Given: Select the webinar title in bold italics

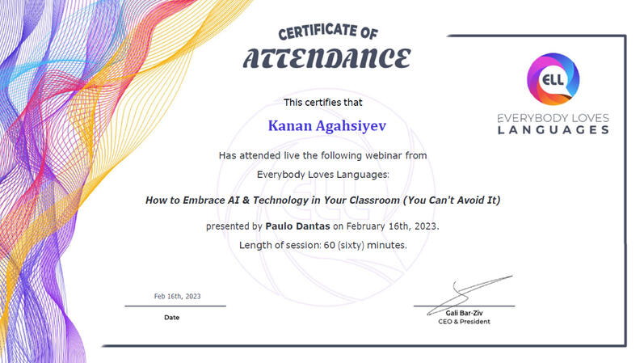Looking at the screenshot, I should pos(322,199).
